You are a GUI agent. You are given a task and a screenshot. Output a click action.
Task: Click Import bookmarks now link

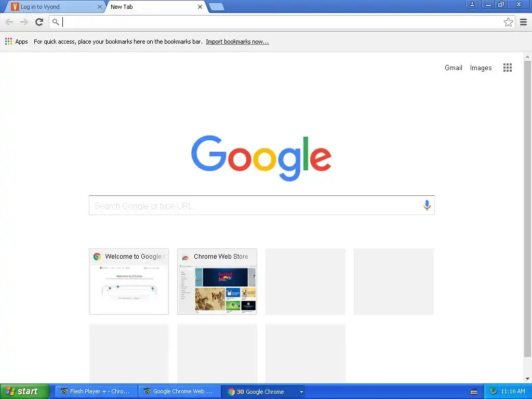tap(237, 42)
